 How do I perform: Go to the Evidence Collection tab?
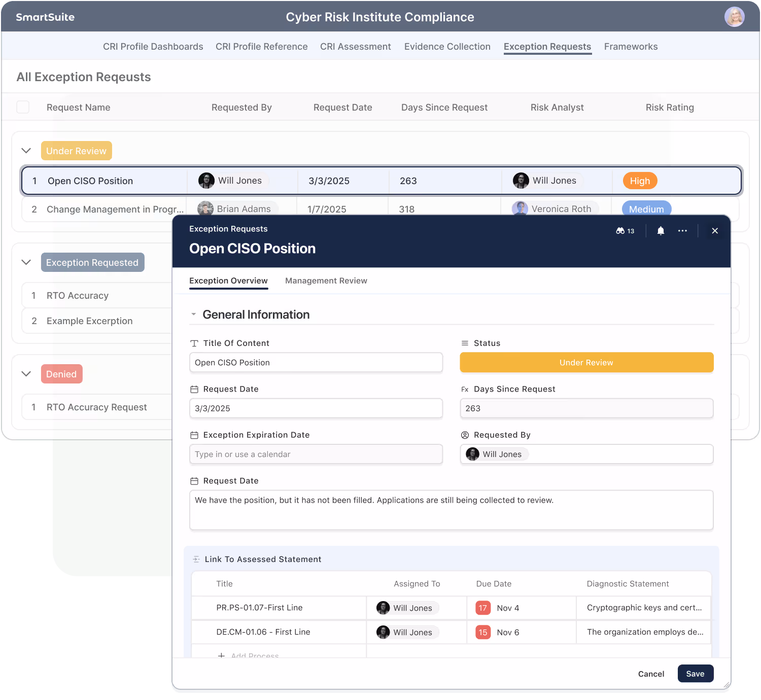(447, 47)
